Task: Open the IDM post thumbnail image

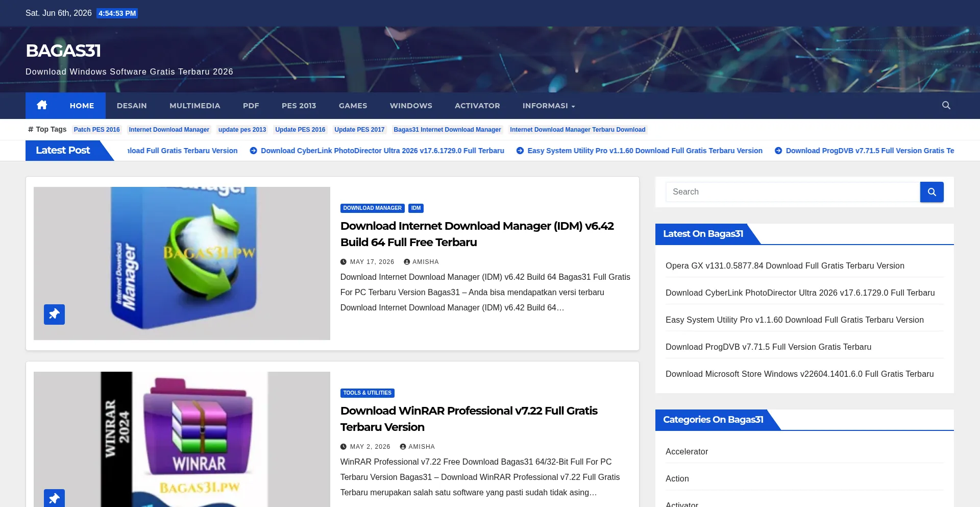Action: coord(182,263)
